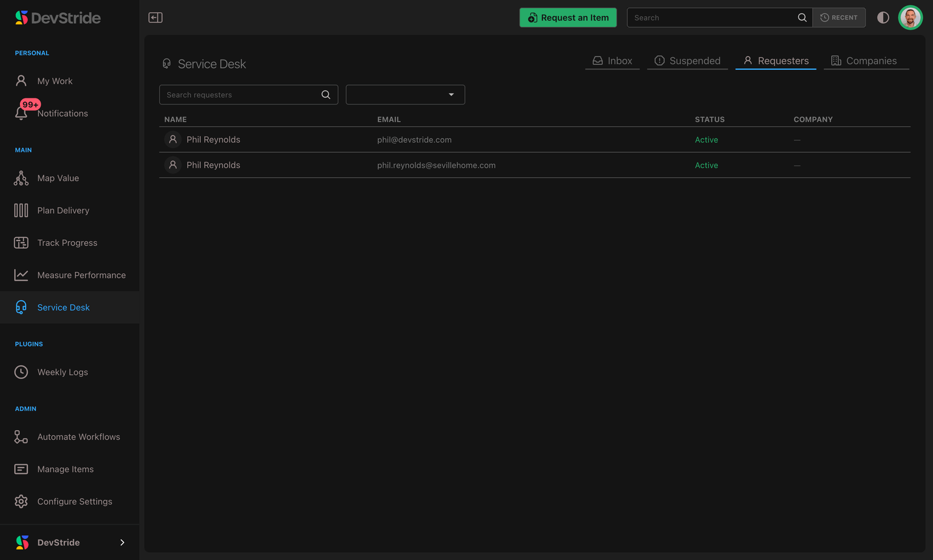This screenshot has height=560, width=933.
Task: Open the Measure Performance chart icon
Action: [x=21, y=275]
